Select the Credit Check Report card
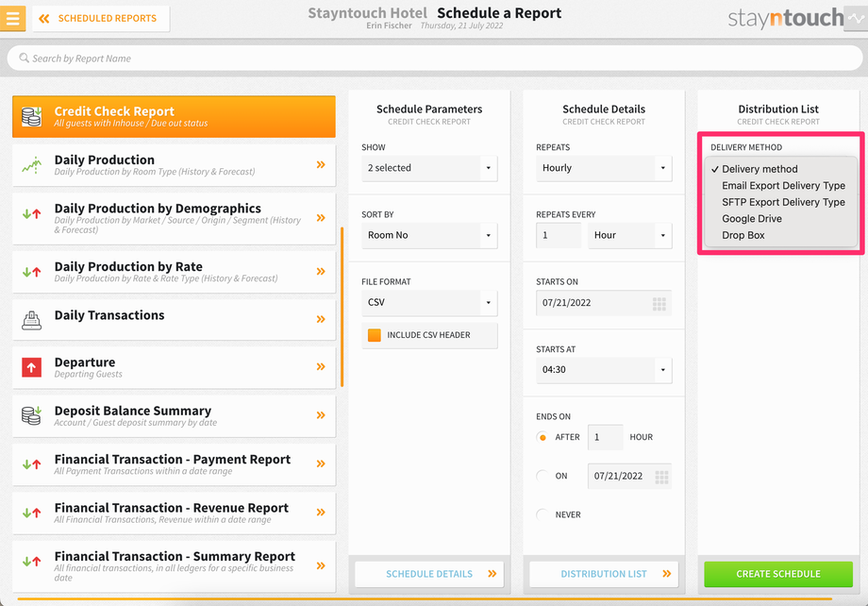Viewport: 868px width, 606px height. pyautogui.click(x=174, y=116)
